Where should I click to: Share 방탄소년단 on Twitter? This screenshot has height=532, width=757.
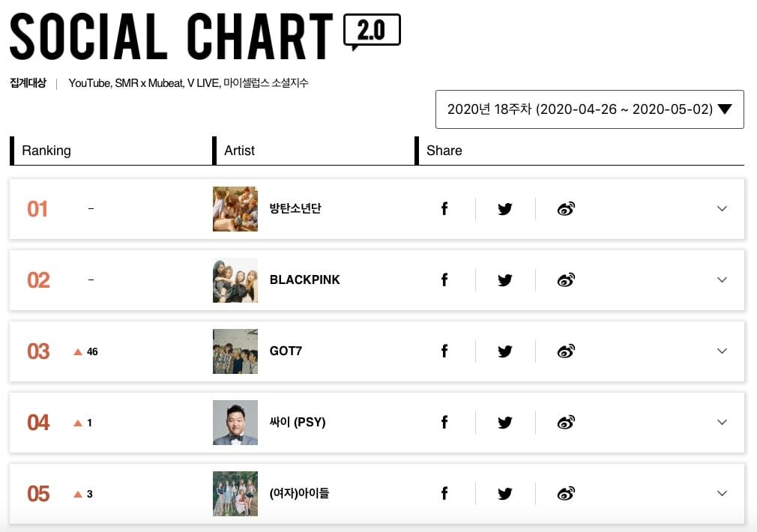tap(505, 209)
